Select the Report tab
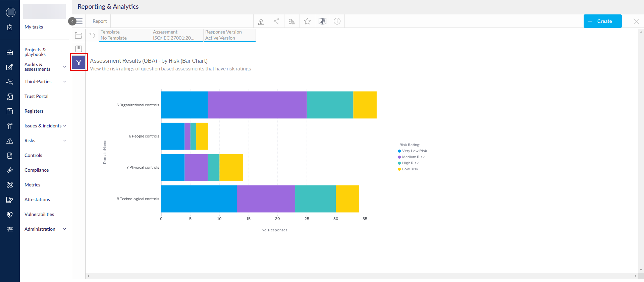The height and width of the screenshot is (282, 644). 100,21
